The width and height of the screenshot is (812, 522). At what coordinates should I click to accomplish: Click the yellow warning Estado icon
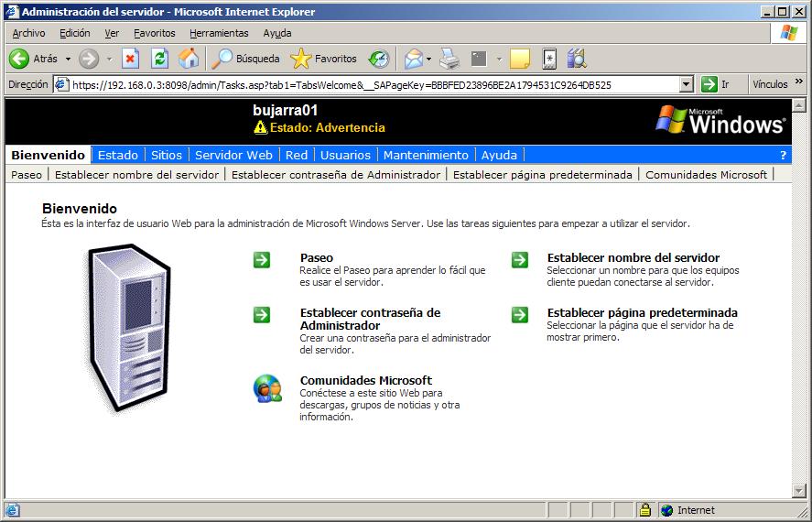pyautogui.click(x=261, y=127)
